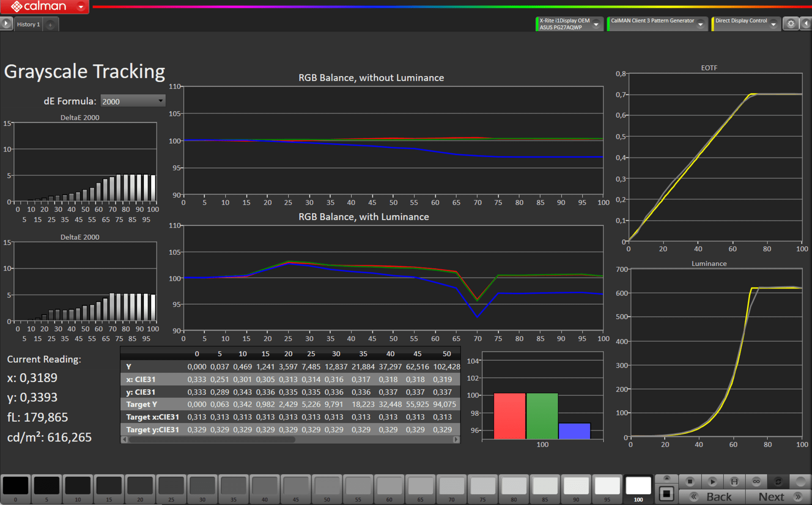This screenshot has width=812, height=505.
Task: Add a new history tab with plus
Action: pyautogui.click(x=50, y=25)
